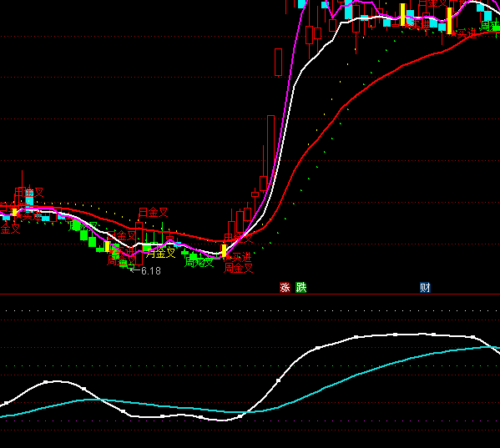Screen dimensions: 500x448
Task: Click the 日金叉 label above the 6.18 low candle
Action: (x=153, y=212)
